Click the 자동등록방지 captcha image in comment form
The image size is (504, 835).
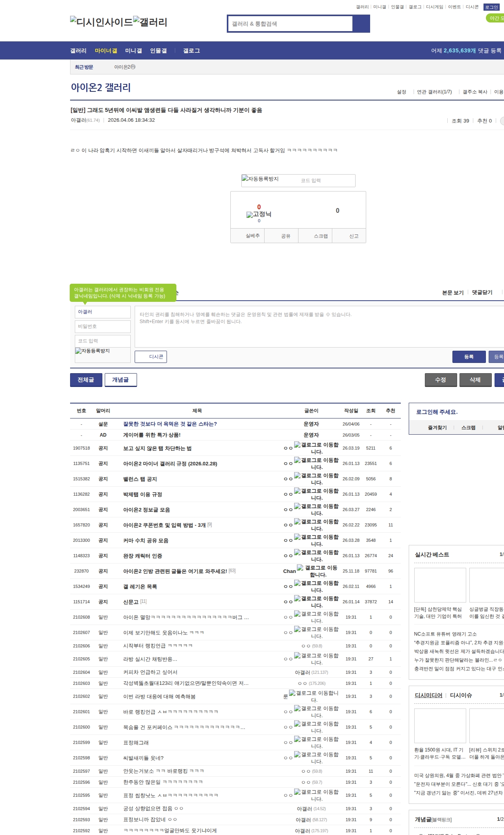pos(93,351)
